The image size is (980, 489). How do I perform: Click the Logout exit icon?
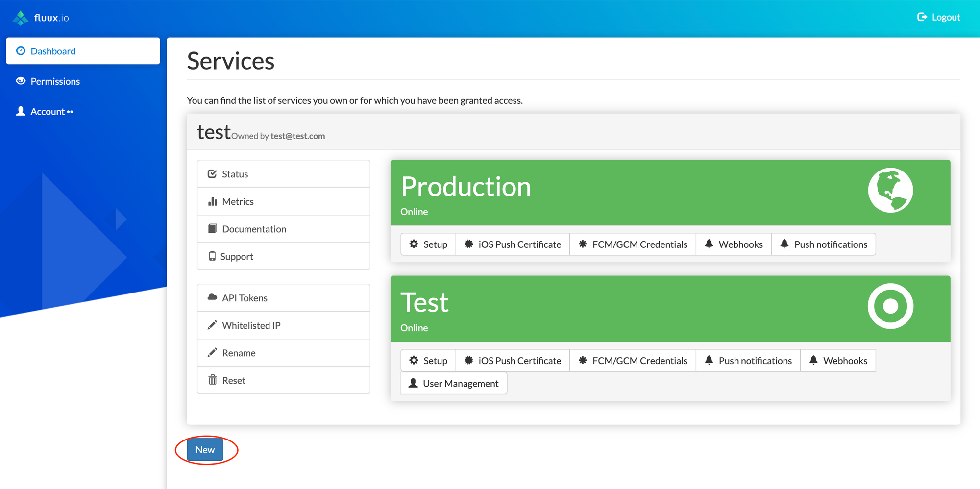(x=922, y=17)
